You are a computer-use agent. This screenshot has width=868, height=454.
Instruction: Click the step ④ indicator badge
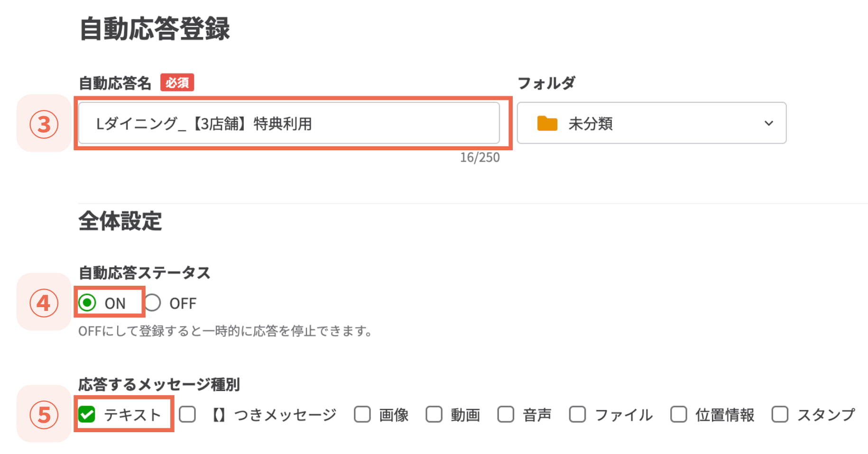43,303
